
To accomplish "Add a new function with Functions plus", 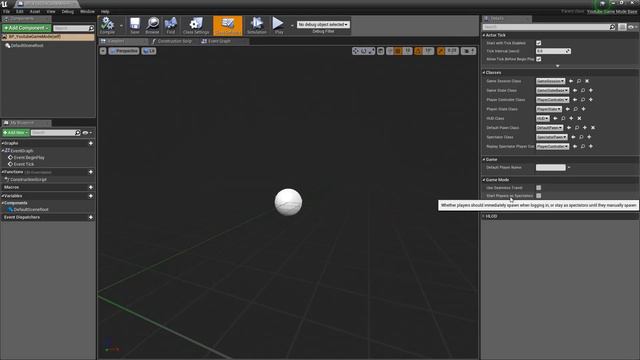I will 91,172.
